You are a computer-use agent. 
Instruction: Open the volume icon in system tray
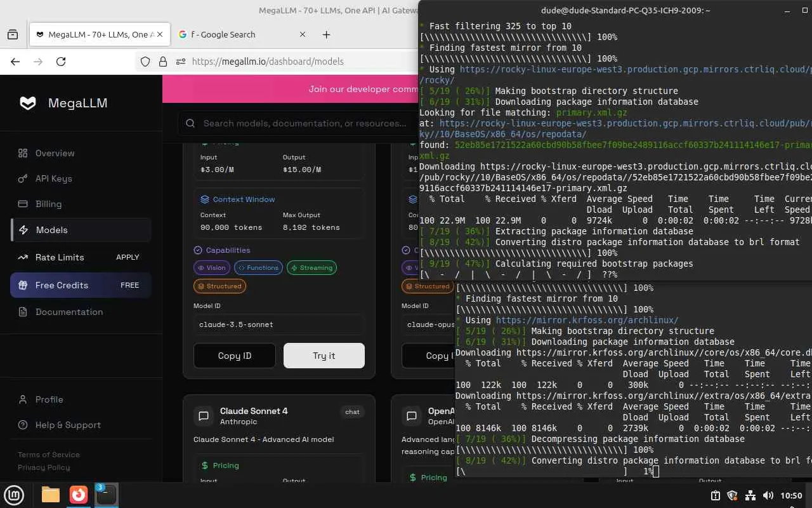tap(768, 495)
